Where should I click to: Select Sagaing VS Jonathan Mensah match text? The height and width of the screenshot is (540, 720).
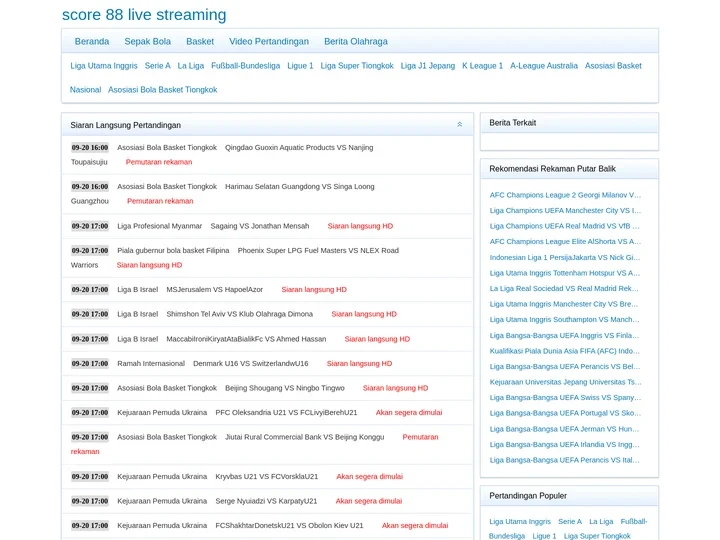pos(260,226)
